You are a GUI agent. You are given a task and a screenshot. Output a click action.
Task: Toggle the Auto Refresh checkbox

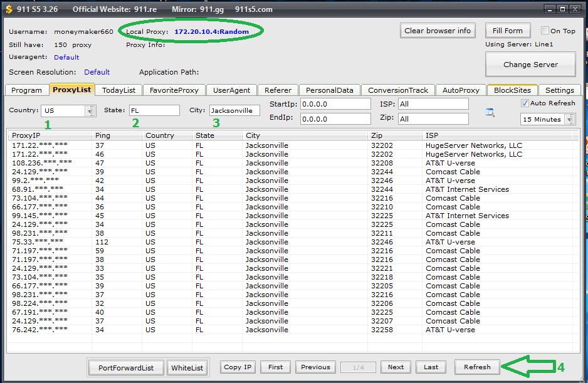(525, 103)
